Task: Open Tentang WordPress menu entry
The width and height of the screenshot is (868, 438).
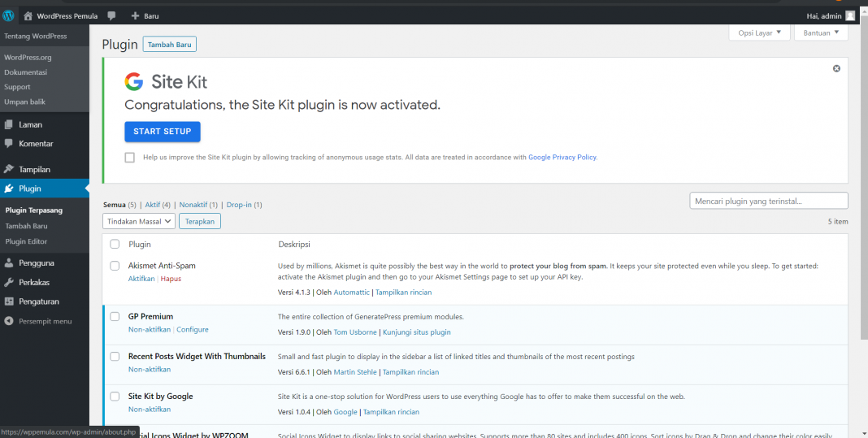Action: tap(36, 36)
